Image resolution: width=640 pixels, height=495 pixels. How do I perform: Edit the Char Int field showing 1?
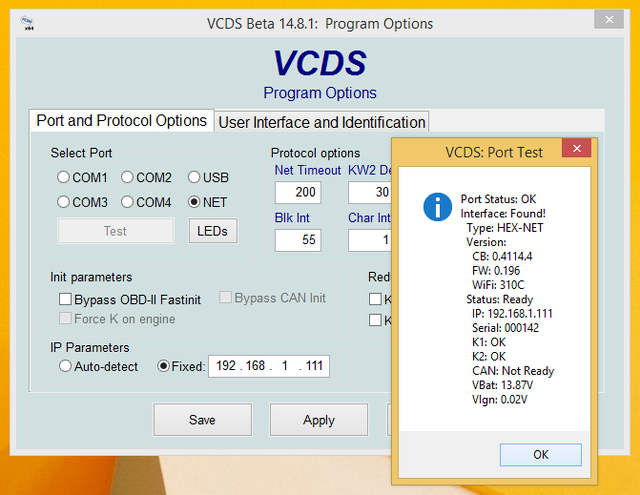pos(370,240)
